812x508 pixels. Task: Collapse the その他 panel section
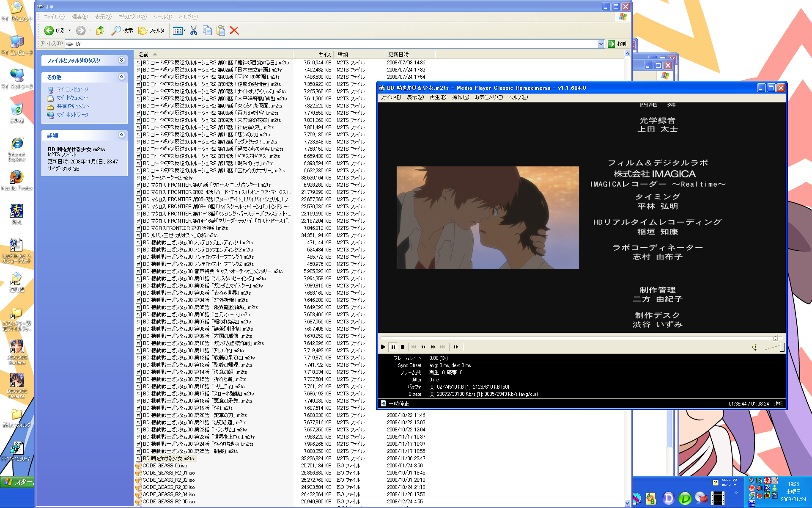point(122,77)
